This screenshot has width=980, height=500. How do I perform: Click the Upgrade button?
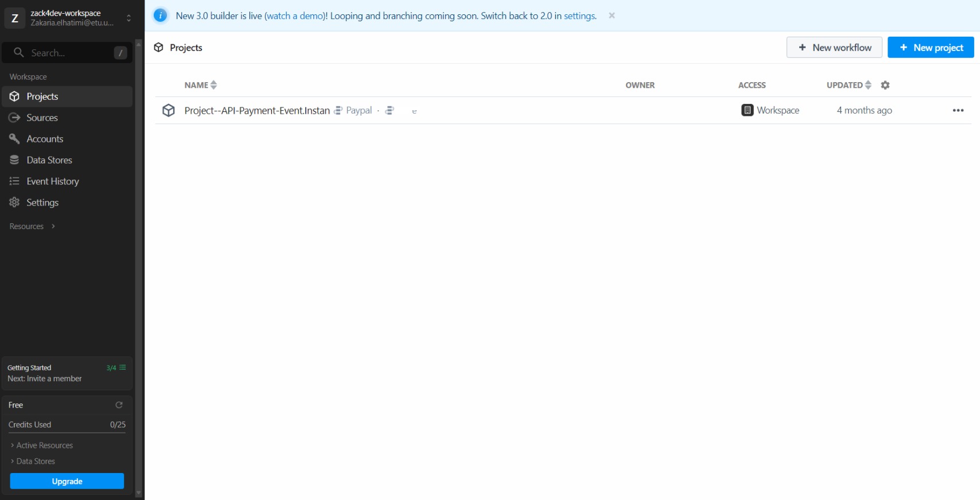tap(67, 481)
